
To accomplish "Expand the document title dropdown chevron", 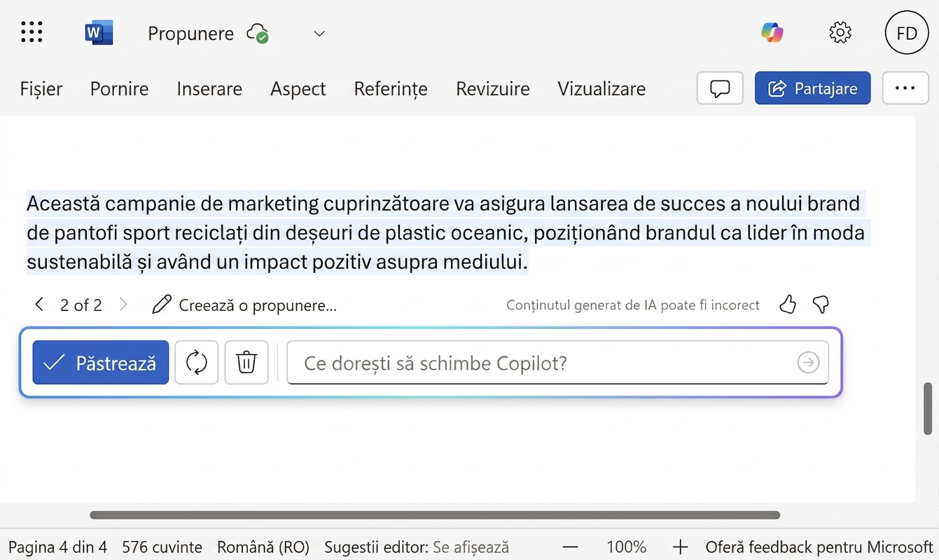I will (x=319, y=34).
